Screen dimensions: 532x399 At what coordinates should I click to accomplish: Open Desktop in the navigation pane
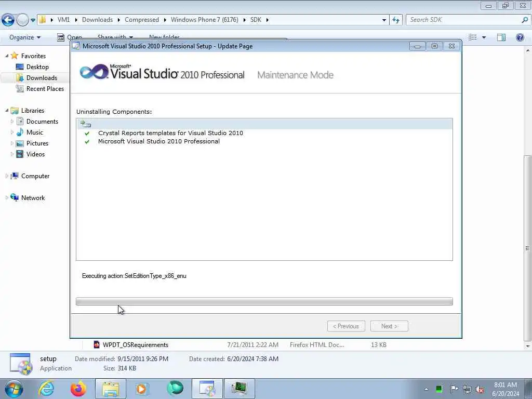37,67
